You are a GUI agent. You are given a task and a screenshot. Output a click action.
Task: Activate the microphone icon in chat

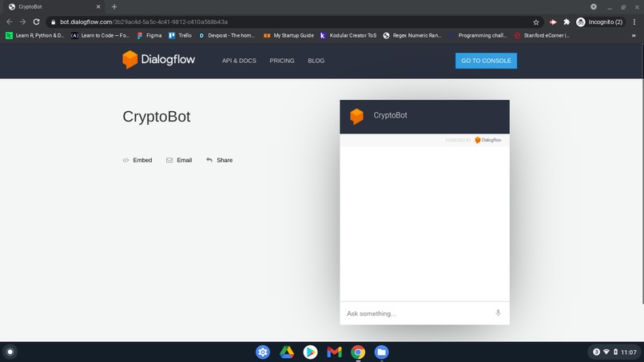pos(498,313)
